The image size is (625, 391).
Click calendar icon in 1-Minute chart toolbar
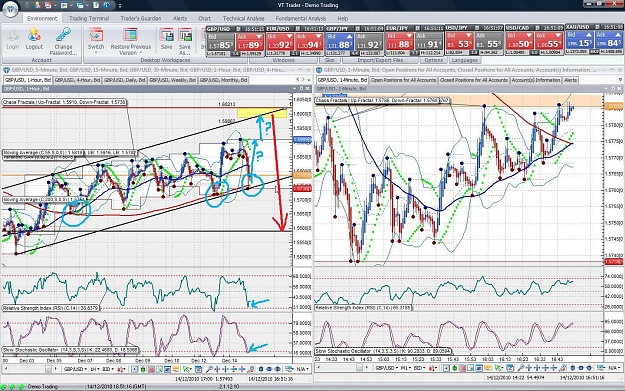pos(510,369)
